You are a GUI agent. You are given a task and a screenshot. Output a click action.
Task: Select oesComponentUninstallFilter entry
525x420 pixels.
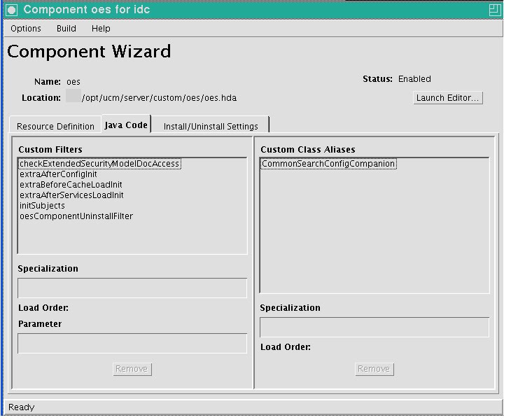tap(76, 216)
